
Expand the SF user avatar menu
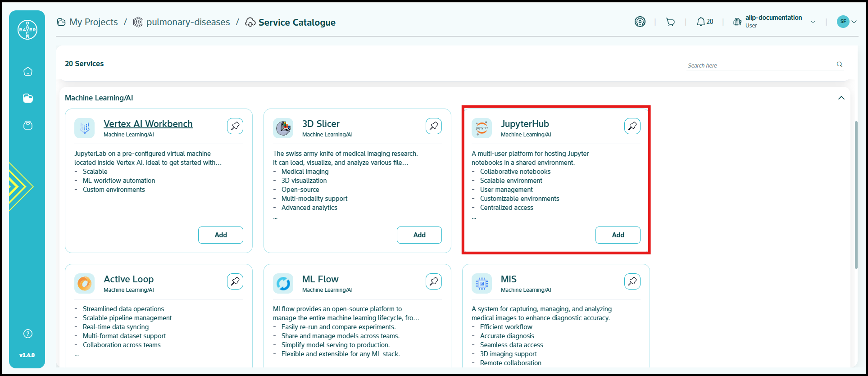point(846,22)
